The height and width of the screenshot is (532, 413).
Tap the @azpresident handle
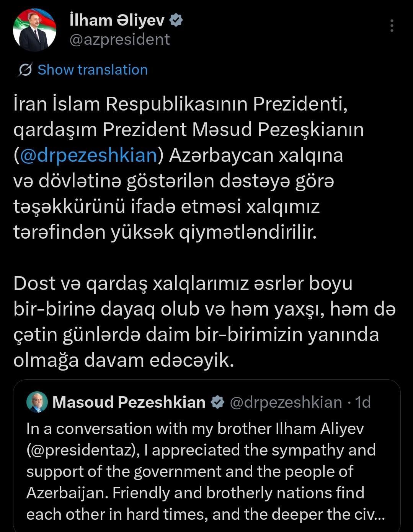[119, 39]
